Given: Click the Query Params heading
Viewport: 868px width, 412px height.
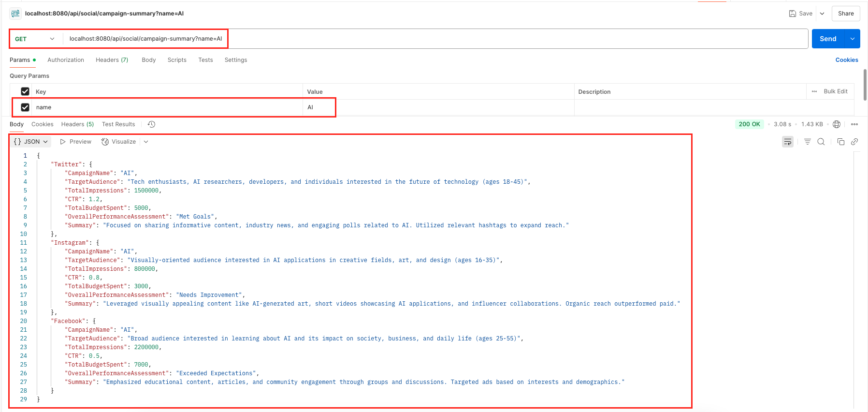Looking at the screenshot, I should click(29, 76).
